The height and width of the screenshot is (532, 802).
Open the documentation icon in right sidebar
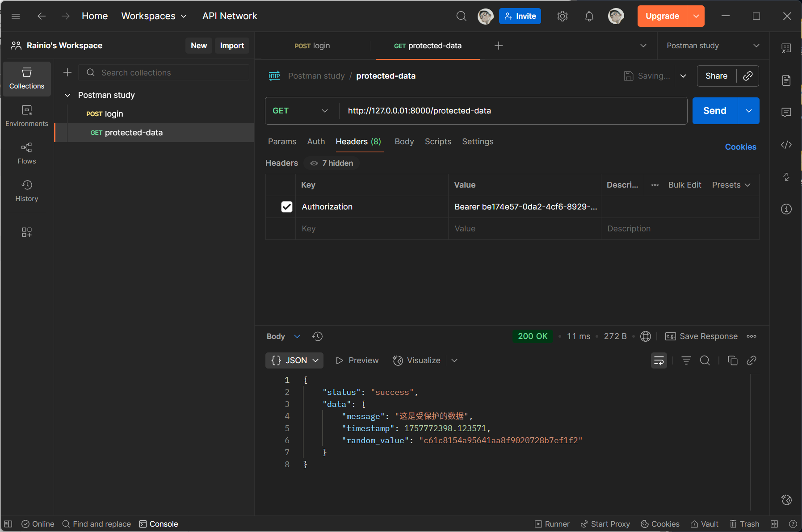[786, 80]
